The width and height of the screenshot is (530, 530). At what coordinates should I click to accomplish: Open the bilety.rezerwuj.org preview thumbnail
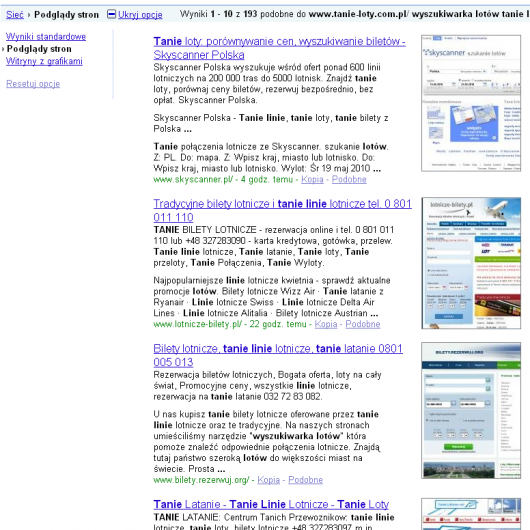point(471,410)
